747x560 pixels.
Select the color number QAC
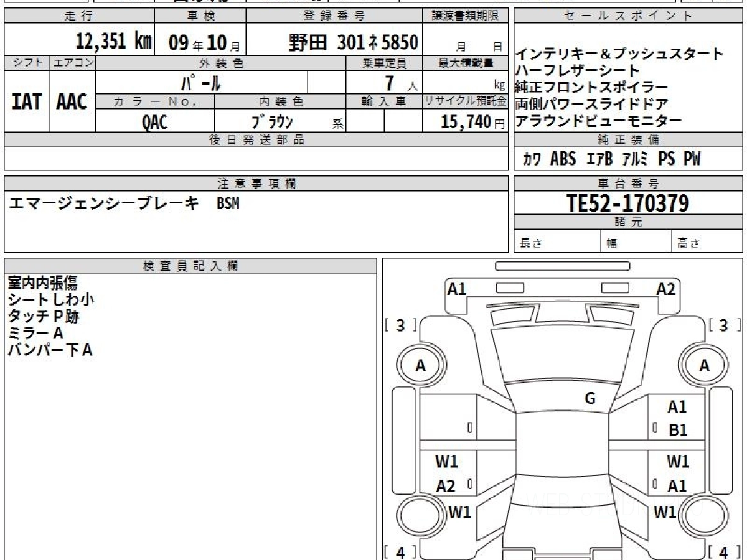155,122
